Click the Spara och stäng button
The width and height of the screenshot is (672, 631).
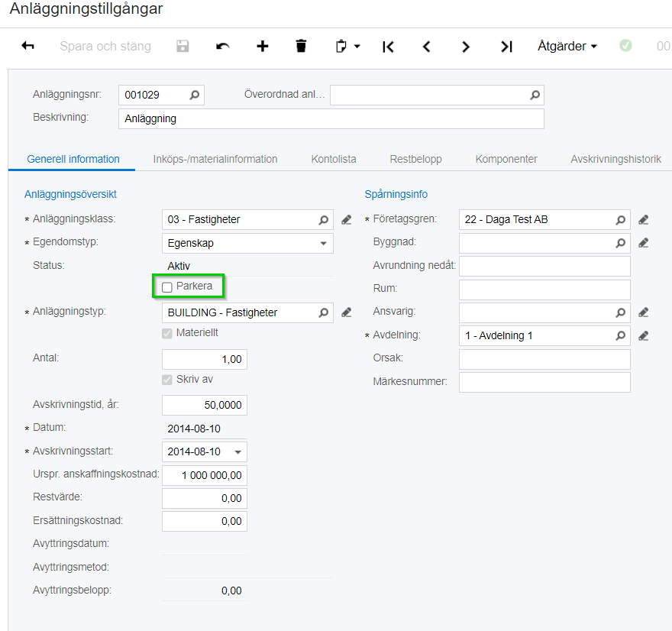[105, 46]
